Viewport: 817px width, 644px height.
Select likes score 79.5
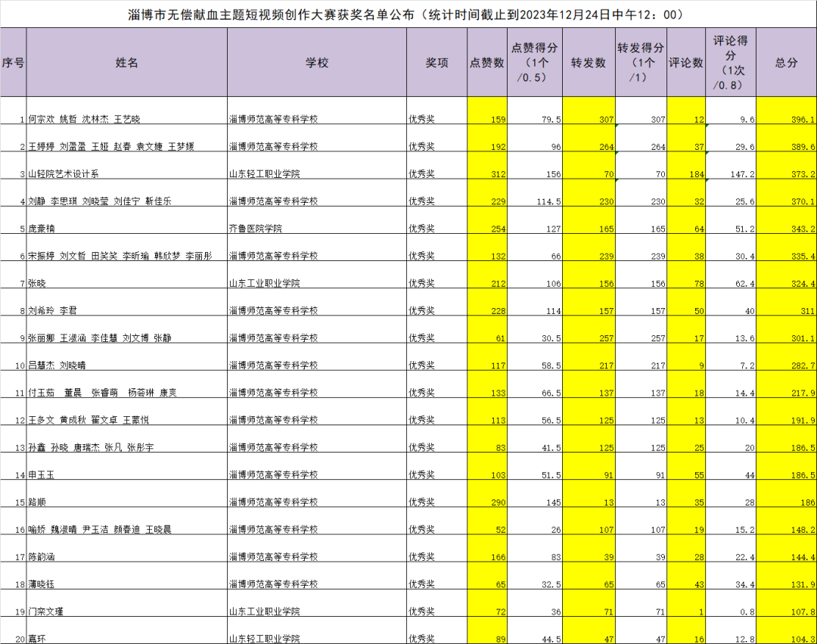535,110
